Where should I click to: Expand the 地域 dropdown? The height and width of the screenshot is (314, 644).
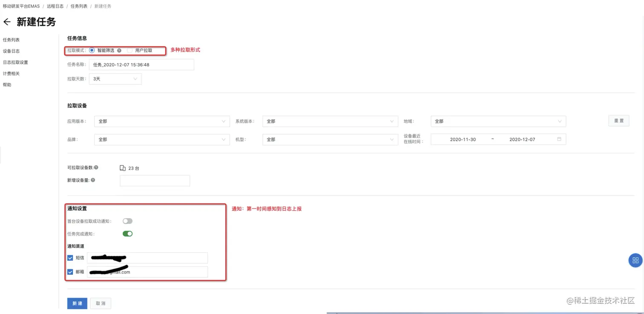pyautogui.click(x=498, y=121)
